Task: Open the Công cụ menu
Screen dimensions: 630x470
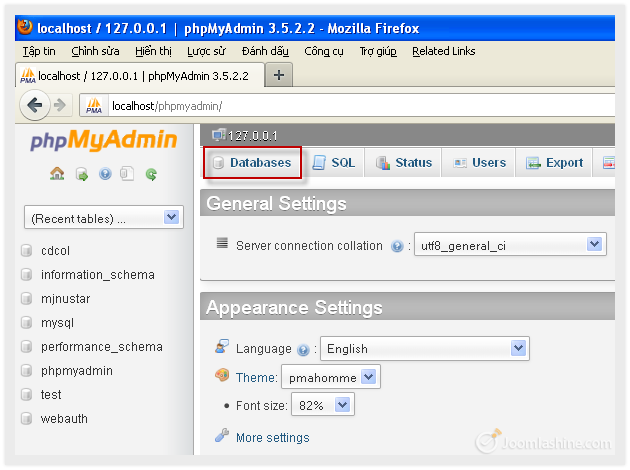Action: coord(324,51)
